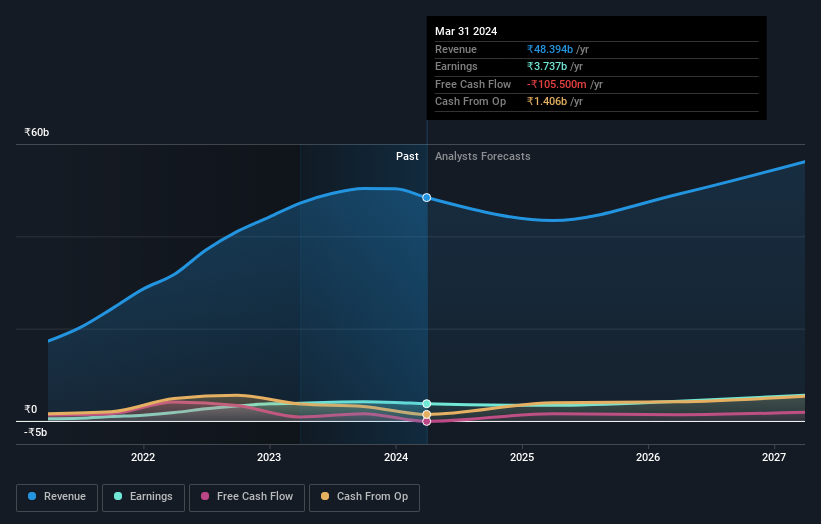The height and width of the screenshot is (524, 821).
Task: Click the ₹60b y-axis label
Action: [x=37, y=132]
